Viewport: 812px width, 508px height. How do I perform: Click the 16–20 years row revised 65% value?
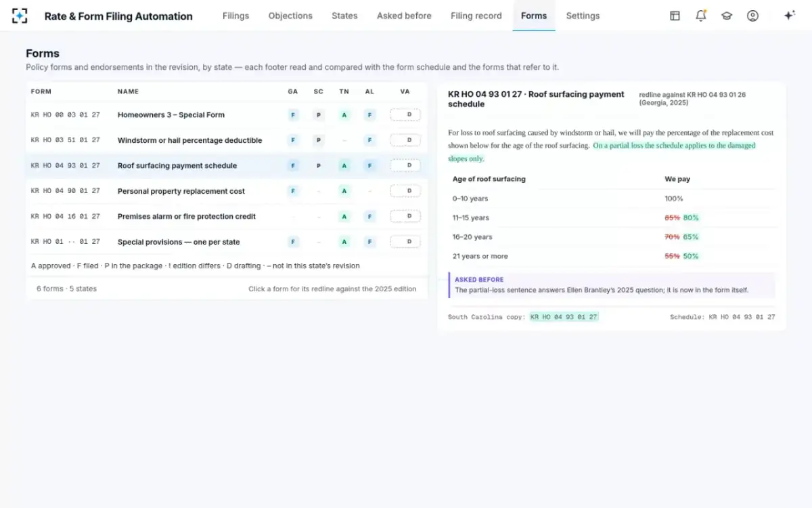(x=691, y=237)
